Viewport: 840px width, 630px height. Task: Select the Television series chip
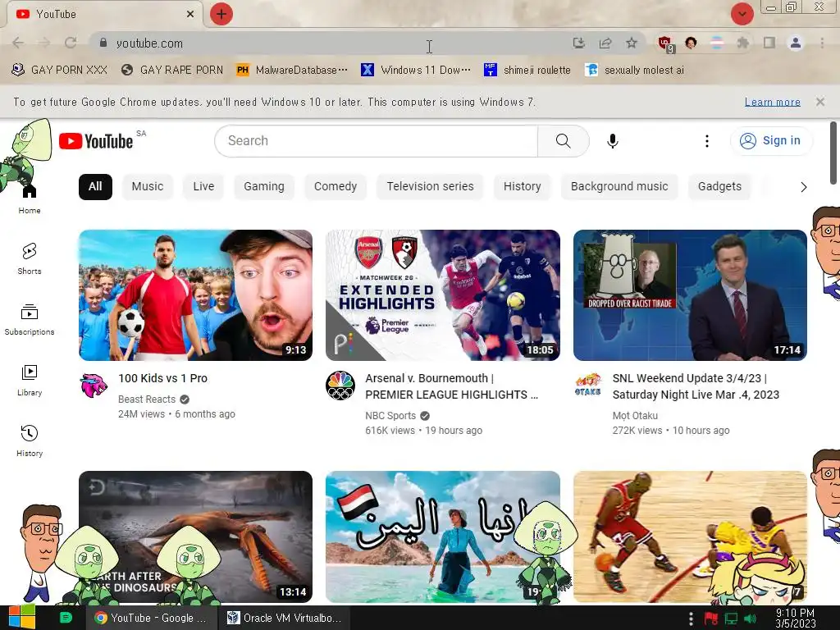(430, 186)
